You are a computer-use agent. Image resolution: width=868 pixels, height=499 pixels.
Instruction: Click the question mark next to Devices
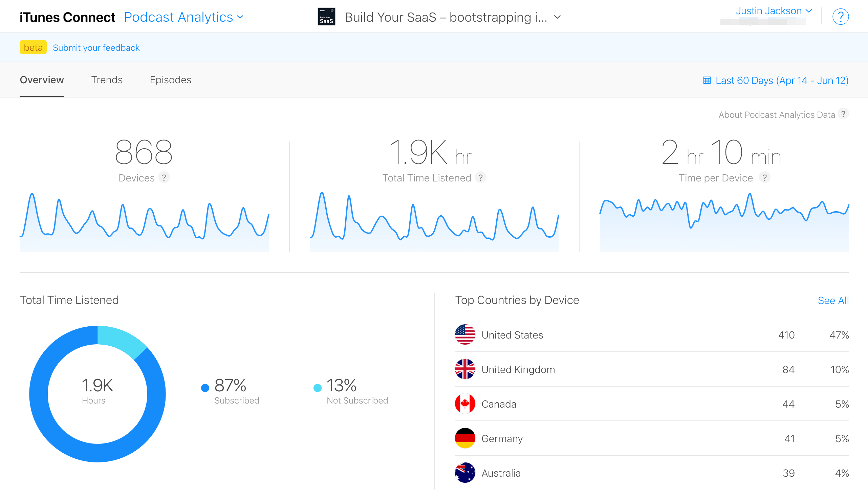pyautogui.click(x=164, y=177)
